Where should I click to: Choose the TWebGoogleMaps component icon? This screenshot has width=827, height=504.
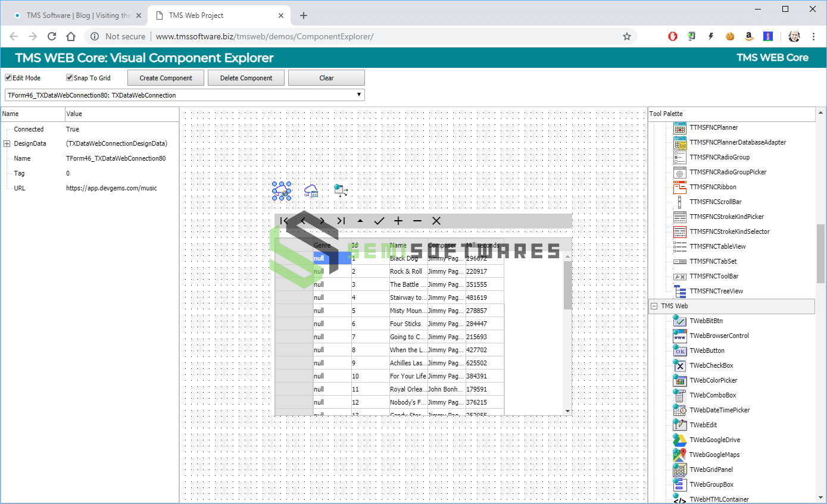point(679,455)
